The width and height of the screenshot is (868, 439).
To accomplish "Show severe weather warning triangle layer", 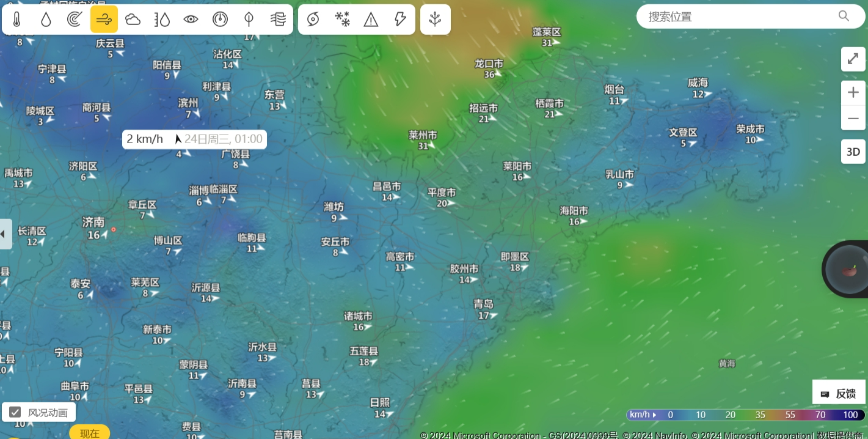I will pyautogui.click(x=371, y=20).
